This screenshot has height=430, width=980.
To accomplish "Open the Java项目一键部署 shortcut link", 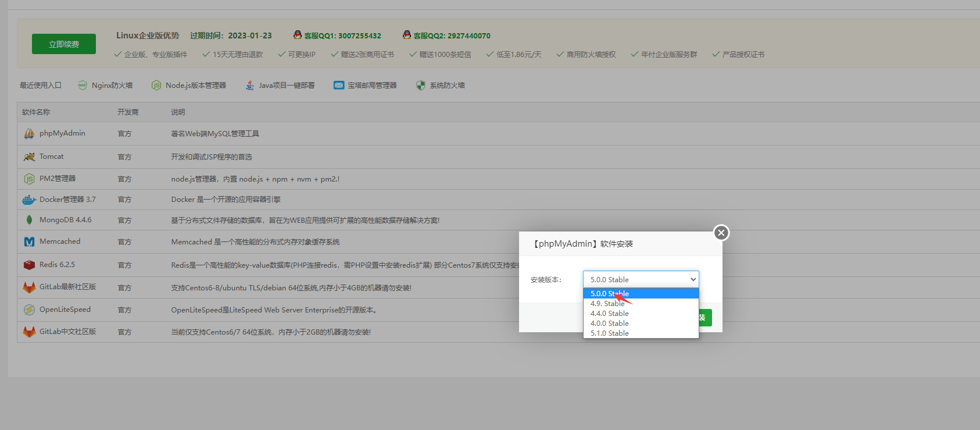I will [x=287, y=86].
